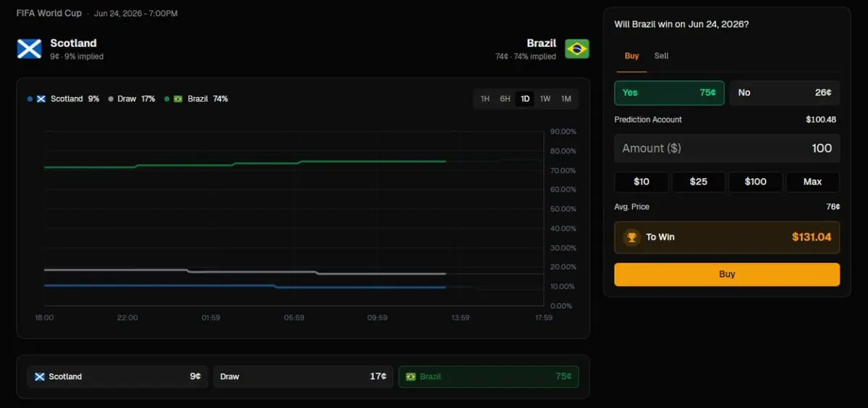Click Brazil flag in chart legend
The height and width of the screenshot is (408, 868).
point(177,99)
